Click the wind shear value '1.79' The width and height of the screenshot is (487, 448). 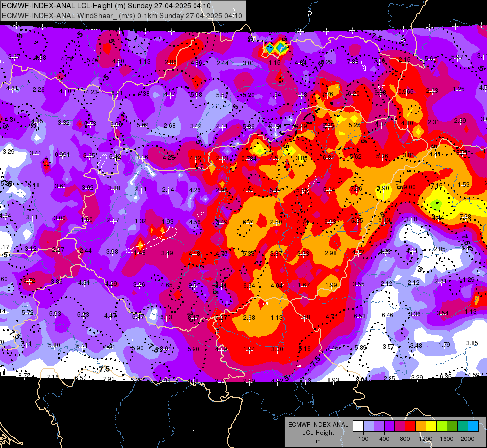444,344
